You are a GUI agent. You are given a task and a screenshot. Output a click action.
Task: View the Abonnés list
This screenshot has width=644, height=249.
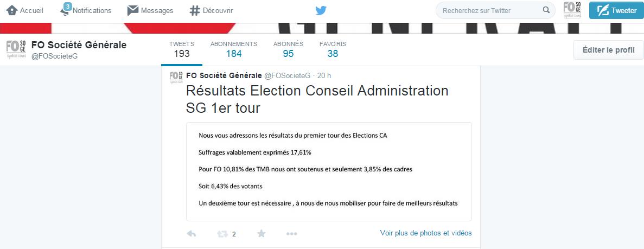(x=288, y=49)
